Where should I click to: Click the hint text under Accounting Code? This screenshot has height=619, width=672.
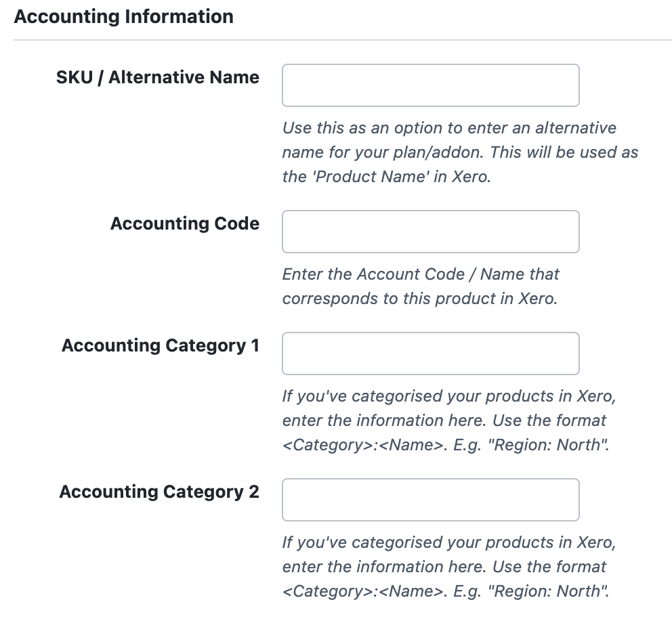[420, 286]
